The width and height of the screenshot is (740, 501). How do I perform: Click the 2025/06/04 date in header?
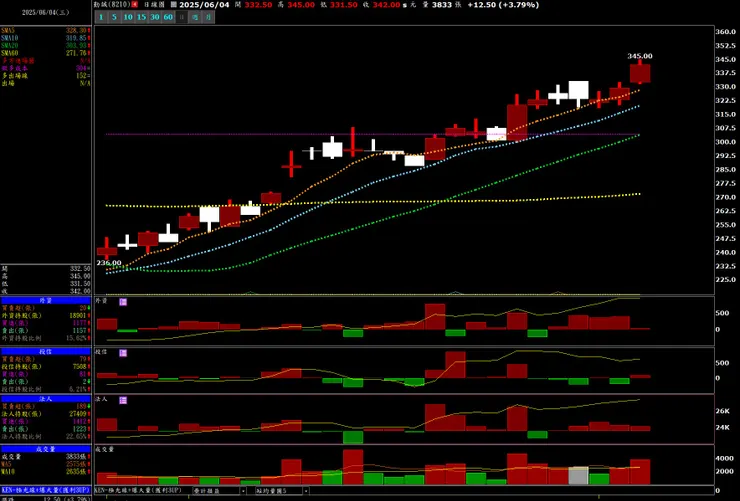pyautogui.click(x=204, y=5)
